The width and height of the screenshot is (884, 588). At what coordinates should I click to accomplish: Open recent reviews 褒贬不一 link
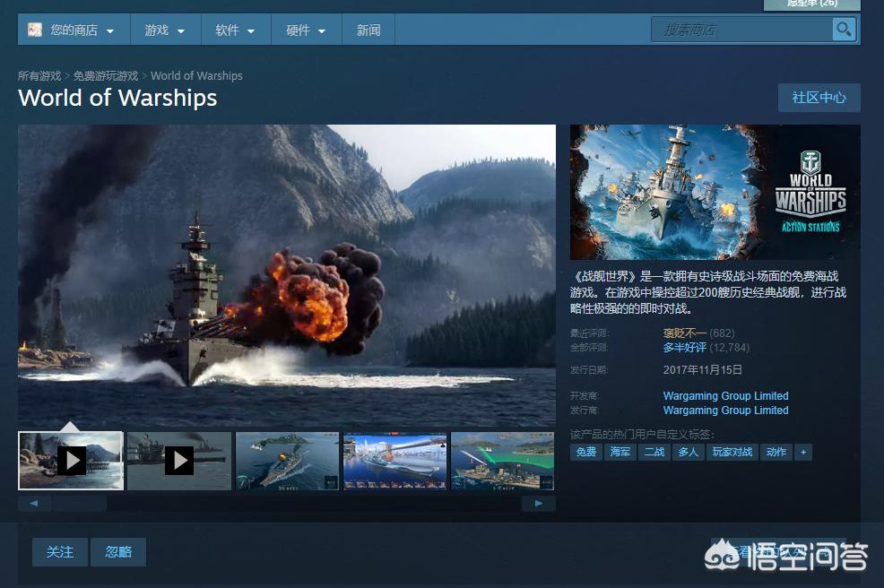pyautogui.click(x=684, y=333)
